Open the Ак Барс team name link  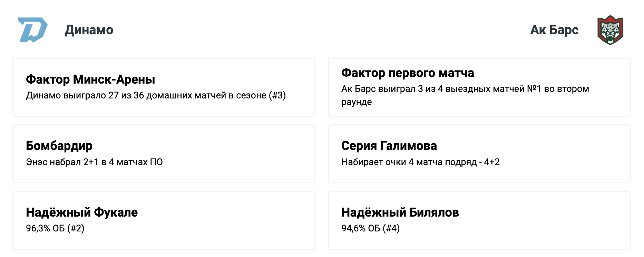[x=554, y=30]
